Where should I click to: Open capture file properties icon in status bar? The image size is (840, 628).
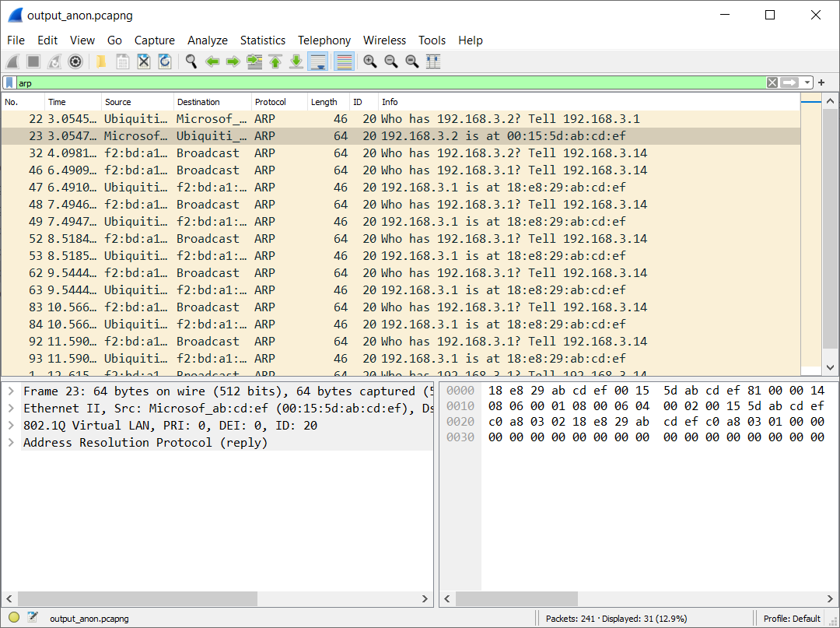(x=32, y=618)
